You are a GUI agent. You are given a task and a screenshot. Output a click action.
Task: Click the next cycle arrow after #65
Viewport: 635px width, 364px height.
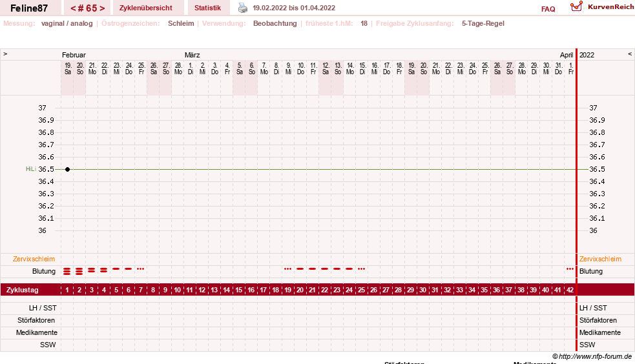pos(103,8)
